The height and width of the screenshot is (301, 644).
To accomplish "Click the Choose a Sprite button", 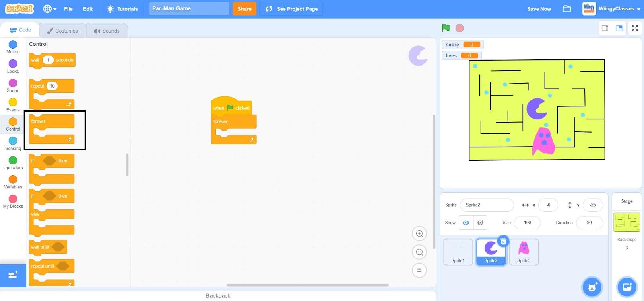I will (592, 287).
